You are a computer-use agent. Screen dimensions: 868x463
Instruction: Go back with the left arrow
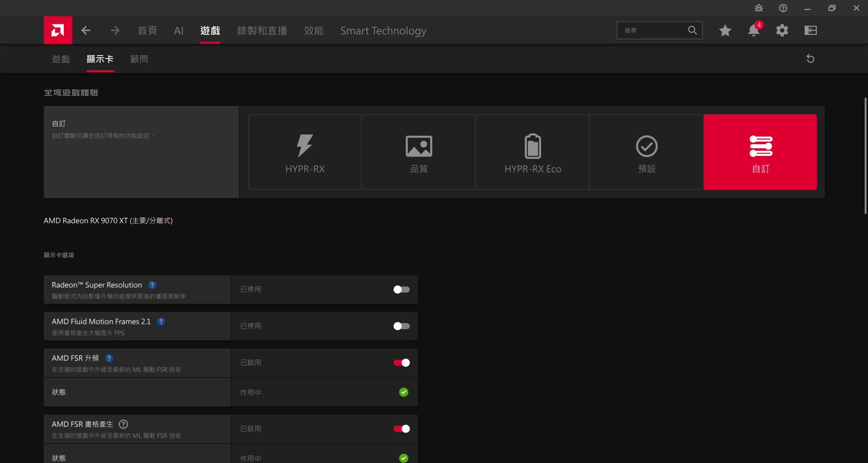[x=86, y=30]
